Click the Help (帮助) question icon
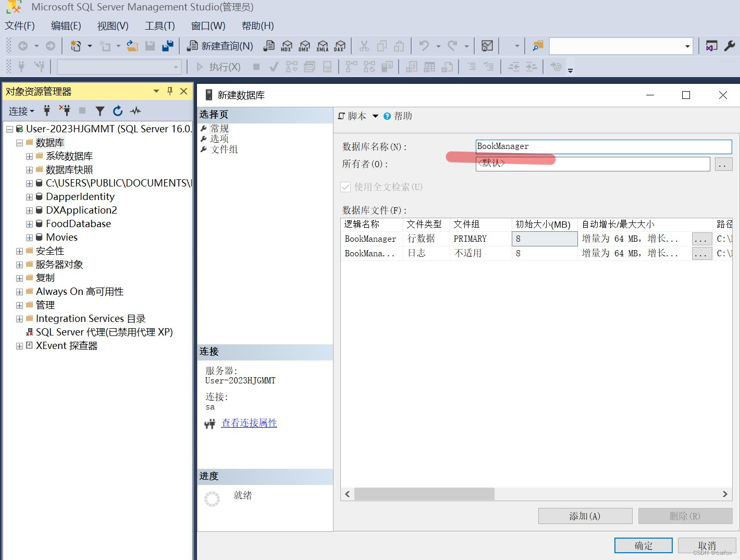 pos(387,116)
